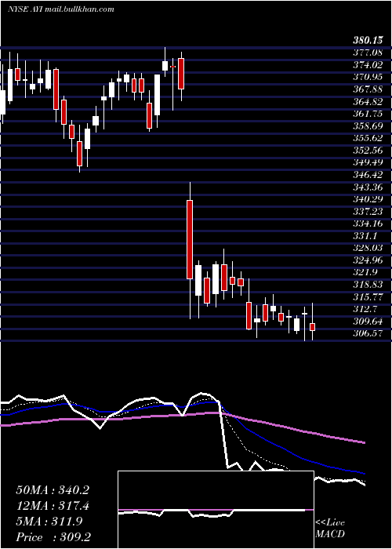
Task: Select the 309.64 price axis label
Action: pos(368,322)
